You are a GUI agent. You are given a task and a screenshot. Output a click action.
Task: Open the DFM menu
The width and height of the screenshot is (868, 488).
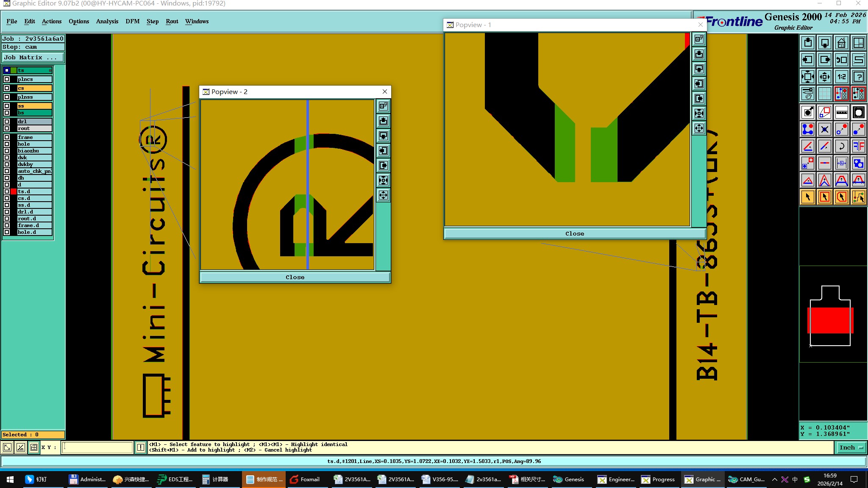[x=132, y=21]
